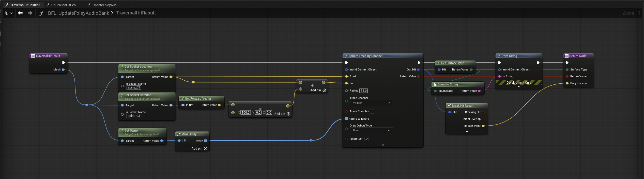
Task: Edit the Z value field of multiply node
Action: [269, 113]
